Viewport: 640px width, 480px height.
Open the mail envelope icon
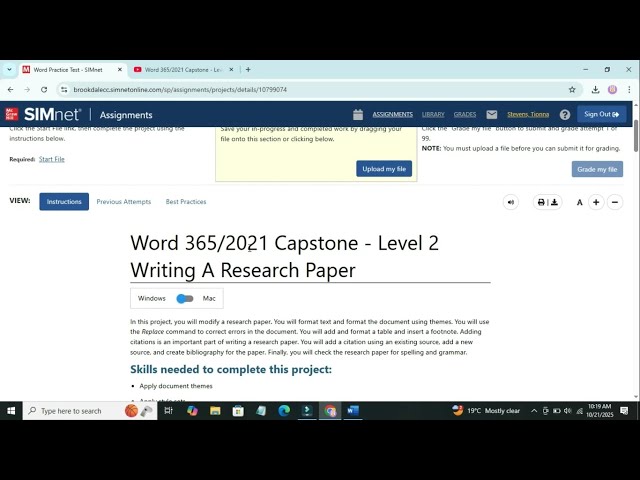492,115
